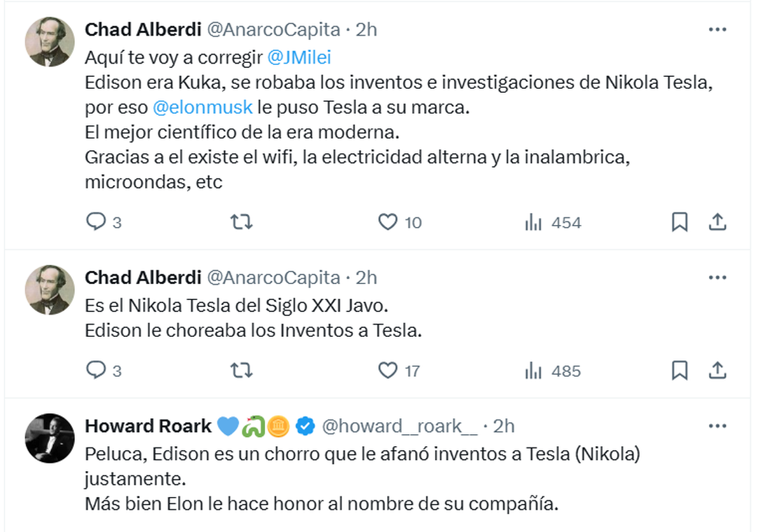Open more options for second tweet

(717, 277)
